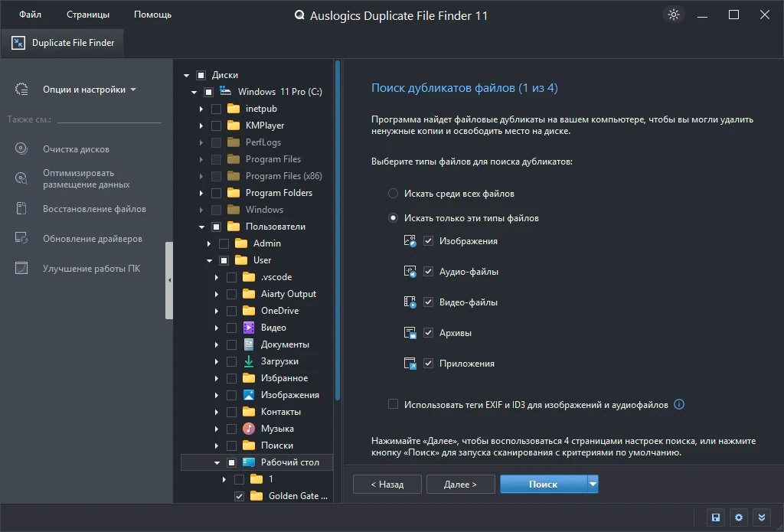
Task: Click the Duplicate File Finder tab icon
Action: 18,43
